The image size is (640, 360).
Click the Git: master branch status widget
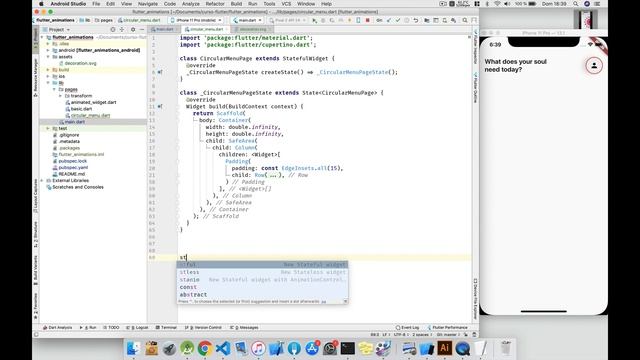(x=449, y=334)
